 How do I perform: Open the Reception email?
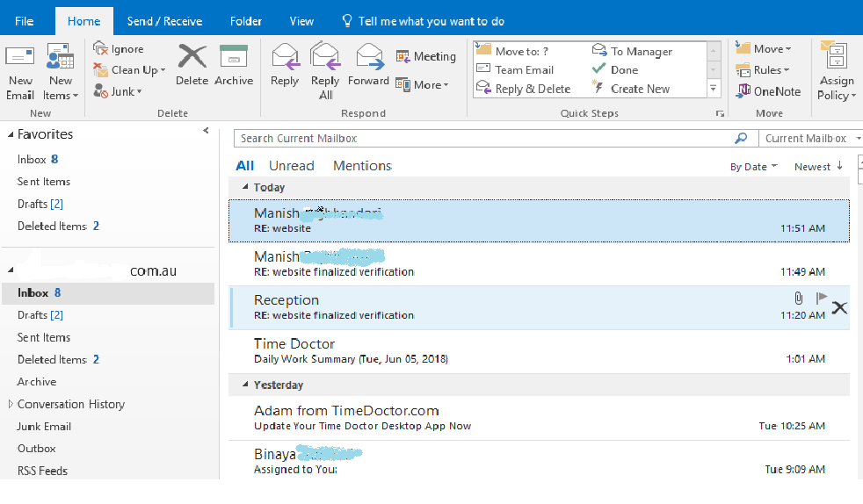tap(539, 308)
